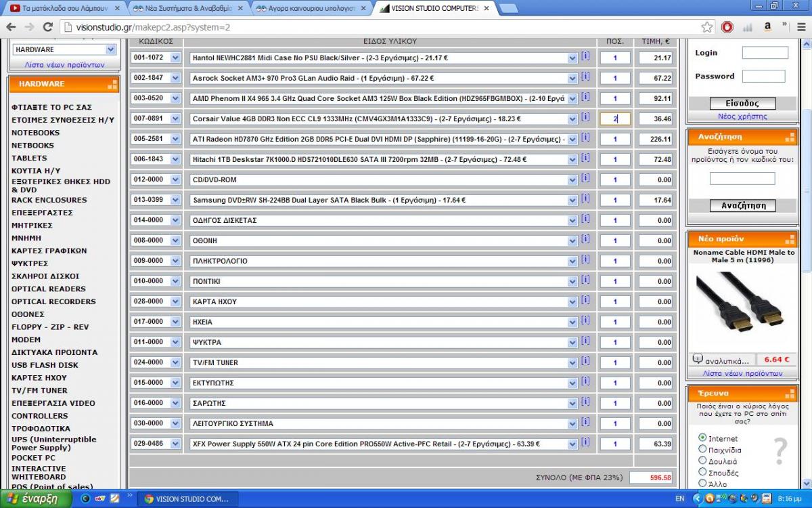812x508 pixels.
Task: Open the new tab button
Action: coord(508,8)
